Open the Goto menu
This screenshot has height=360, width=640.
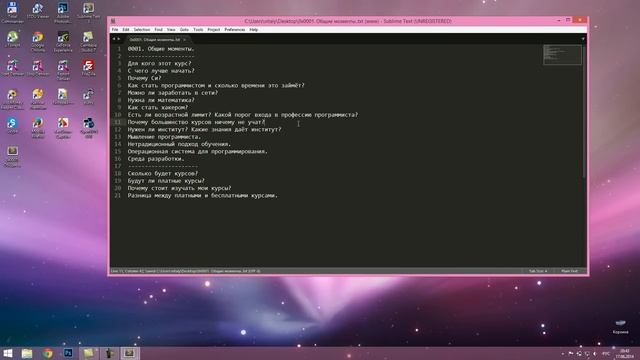pos(184,30)
